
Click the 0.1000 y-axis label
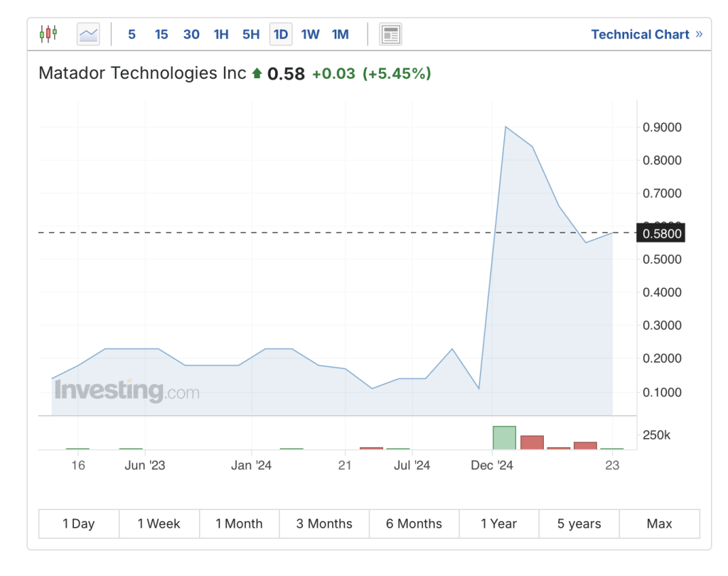point(662,393)
